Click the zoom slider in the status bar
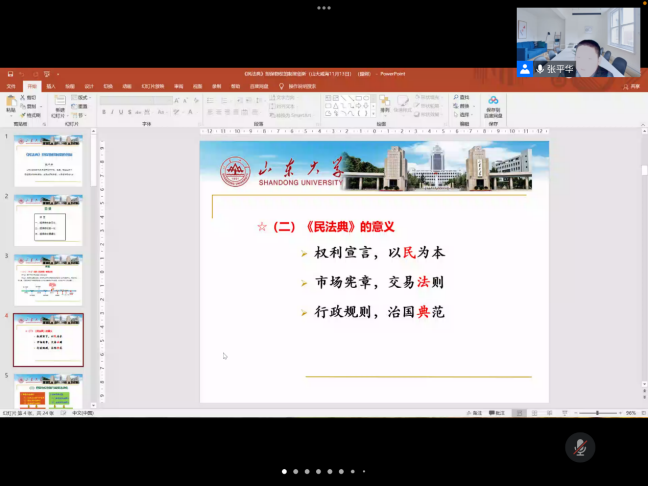This screenshot has width=648, height=486. (598, 413)
